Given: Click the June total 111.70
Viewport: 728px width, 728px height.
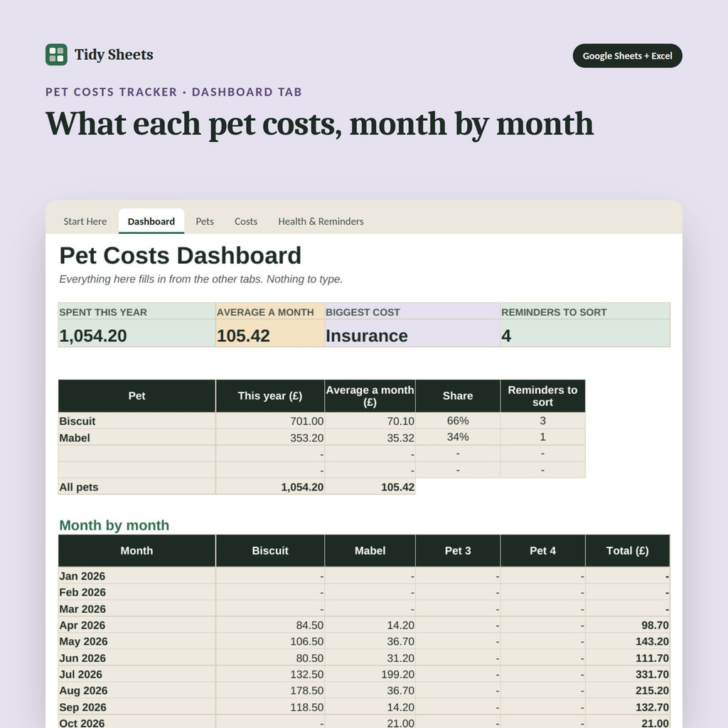Looking at the screenshot, I should (x=628, y=658).
